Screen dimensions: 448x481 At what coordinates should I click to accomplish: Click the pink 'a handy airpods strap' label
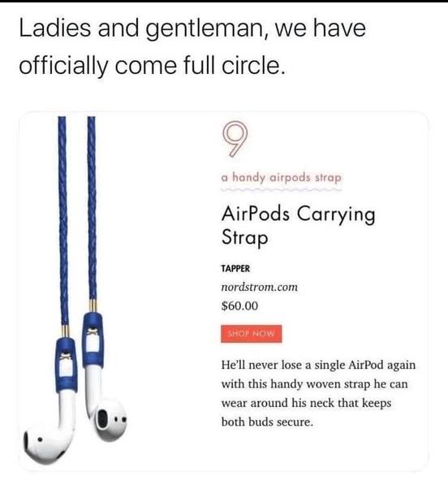pos(281,178)
